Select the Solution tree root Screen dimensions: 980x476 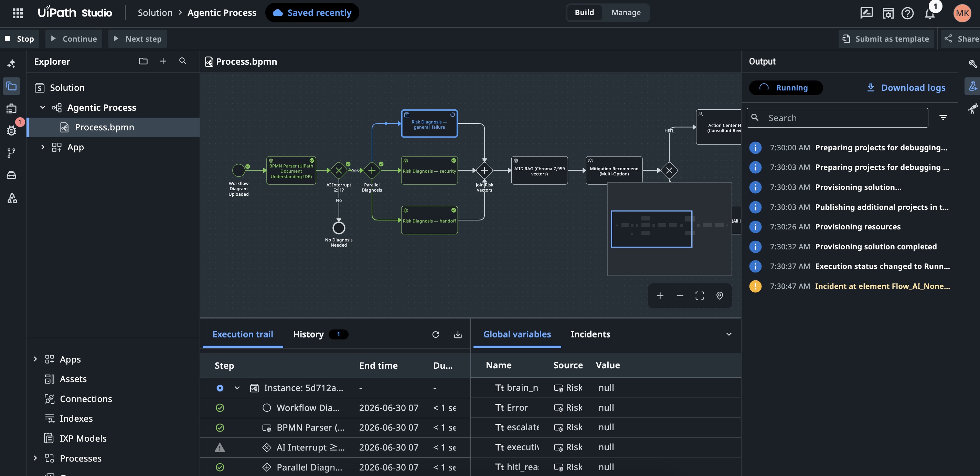(x=67, y=88)
